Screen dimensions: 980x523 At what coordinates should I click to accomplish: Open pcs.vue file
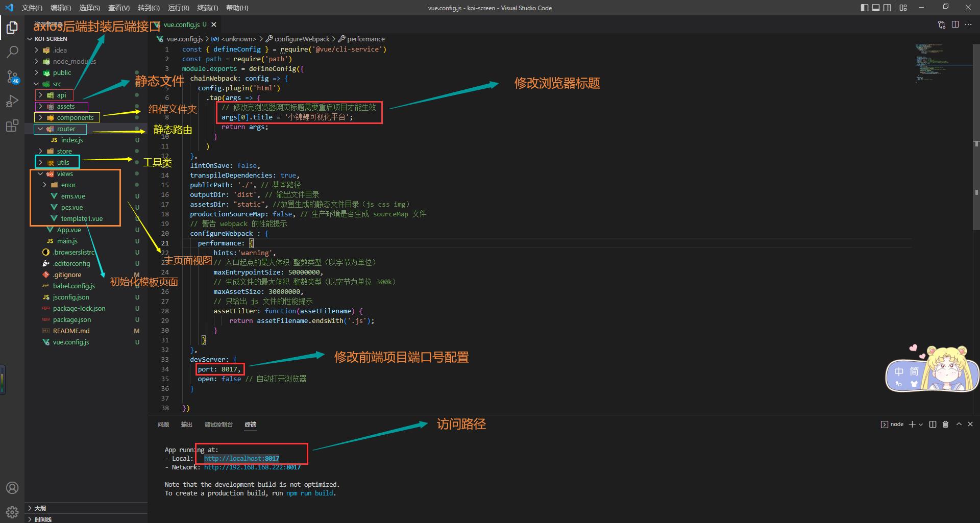86,207
